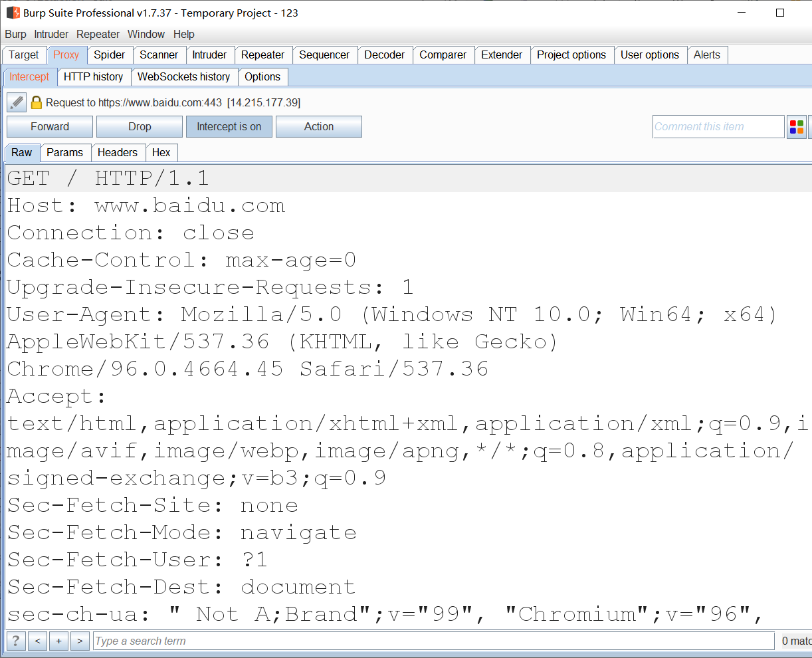
Task: Go to next search match arrow
Action: click(80, 641)
